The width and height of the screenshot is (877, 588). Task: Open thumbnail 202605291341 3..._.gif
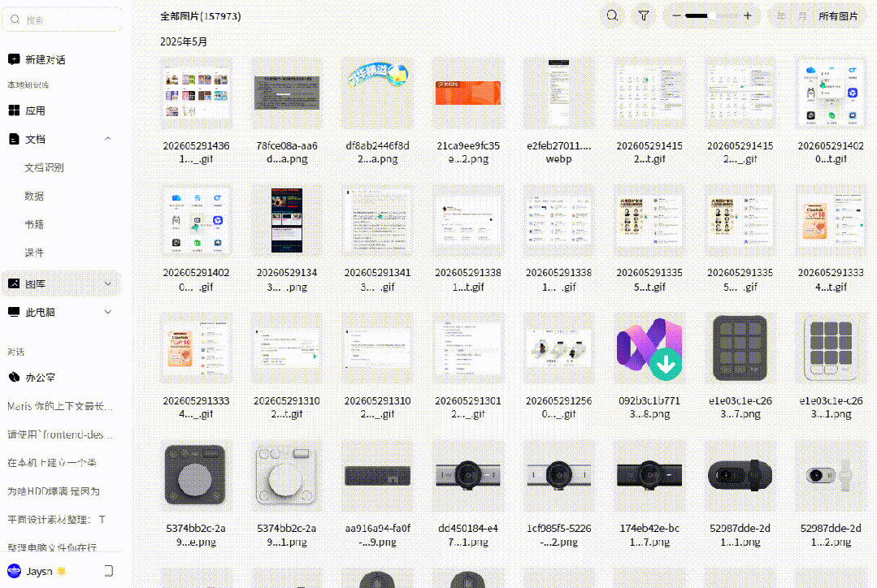point(377,220)
